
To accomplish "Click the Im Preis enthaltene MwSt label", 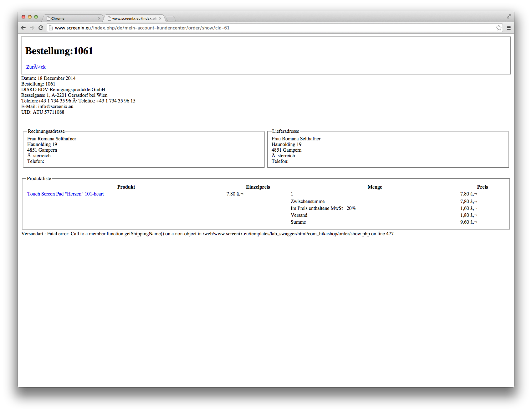I will [x=317, y=208].
